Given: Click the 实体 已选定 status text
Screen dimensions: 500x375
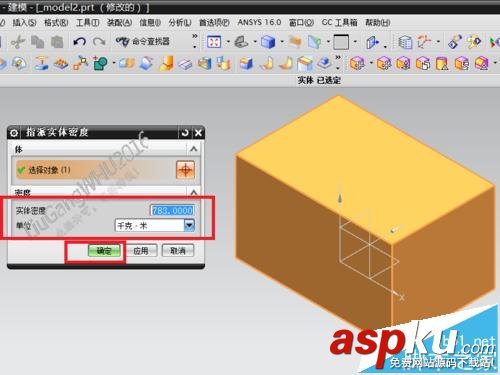Looking at the screenshot, I should [319, 80].
